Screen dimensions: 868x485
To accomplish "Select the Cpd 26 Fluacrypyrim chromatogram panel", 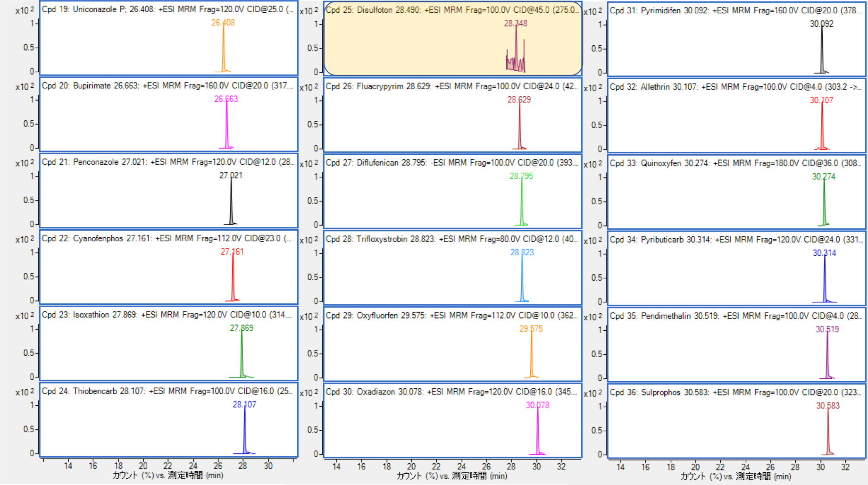I will (453, 115).
